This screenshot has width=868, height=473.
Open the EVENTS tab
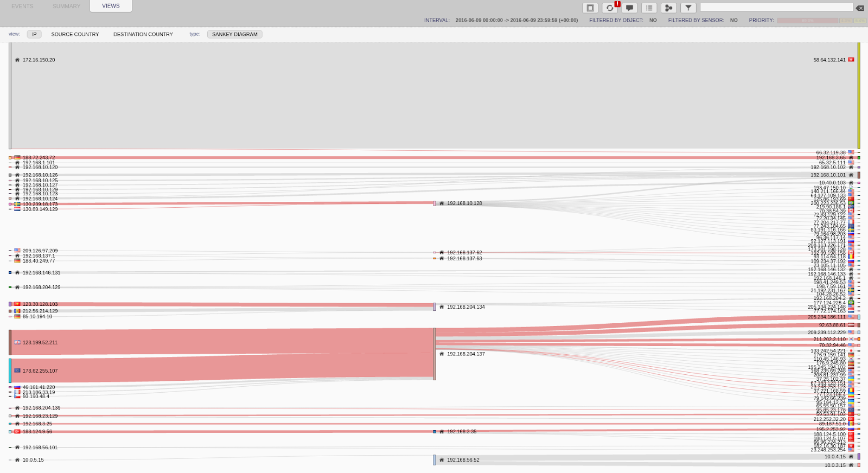click(x=22, y=6)
